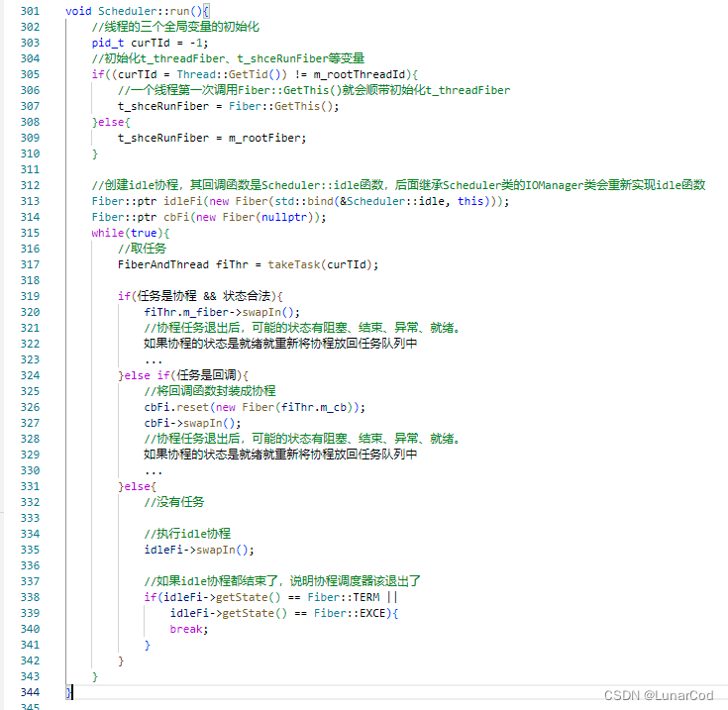Viewport: 728px width, 710px height.
Task: Click the 'while(true){' loop header
Action: tap(131, 233)
